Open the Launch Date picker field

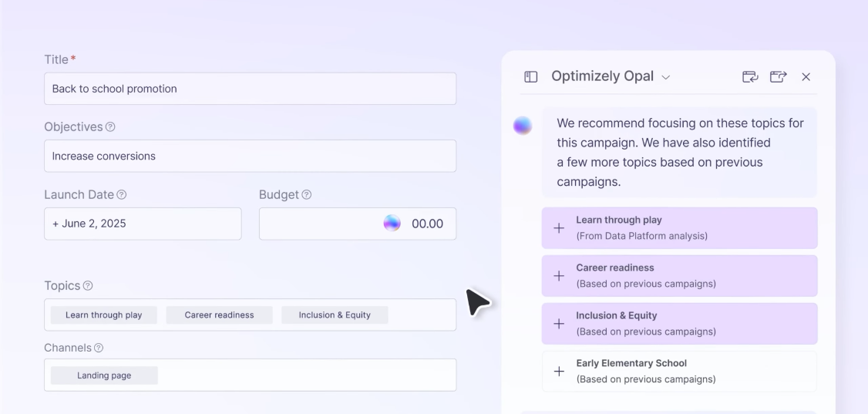click(x=143, y=224)
